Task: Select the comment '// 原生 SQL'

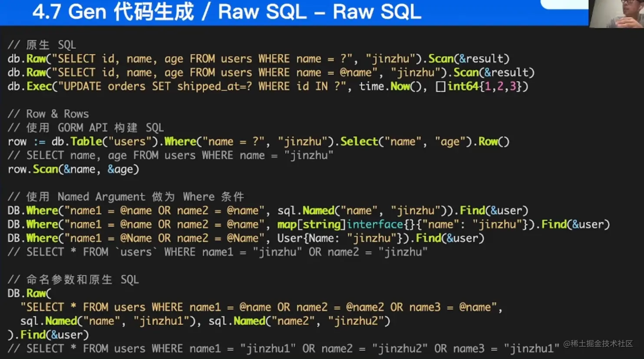Action: click(x=42, y=45)
